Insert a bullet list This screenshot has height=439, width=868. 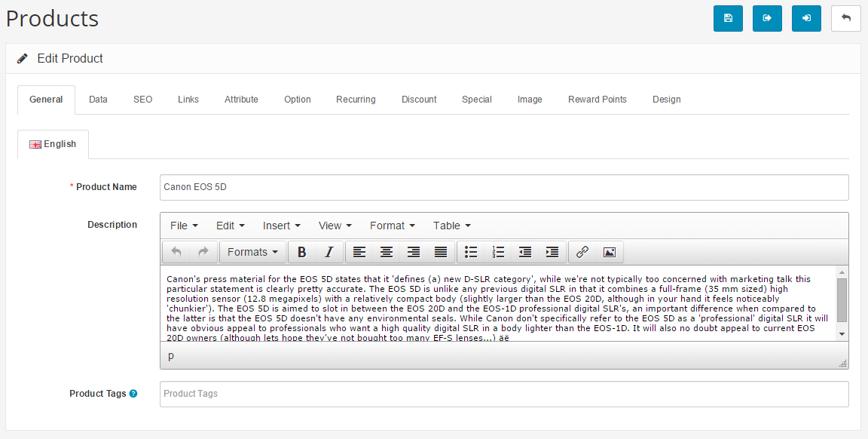(471, 252)
